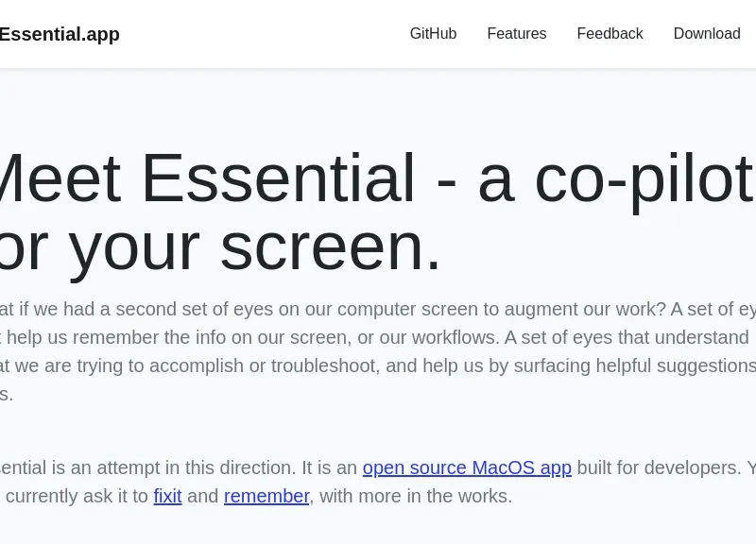Viewport: 756px width, 544px height.
Task: Click the underlined remember link
Action: point(266,496)
